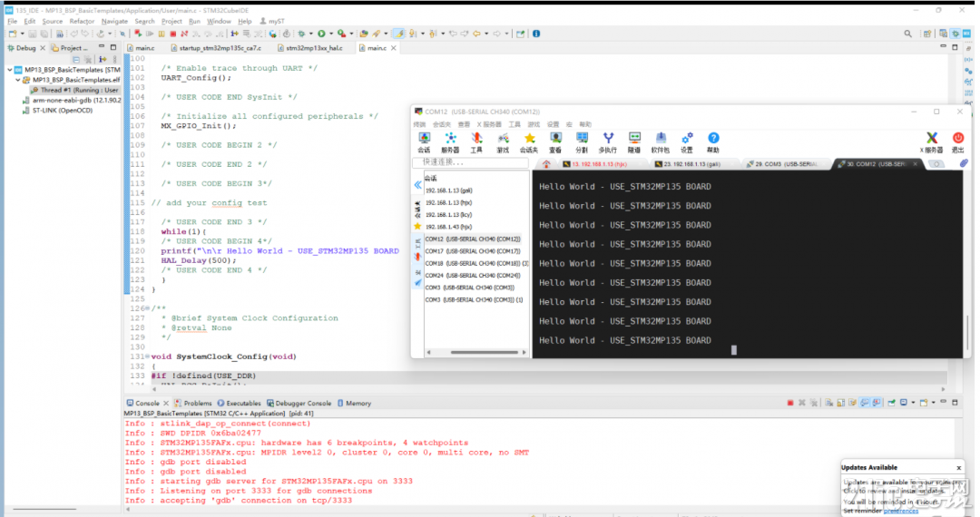Switch to the Executables tab
The height and width of the screenshot is (517, 980).
tap(239, 404)
